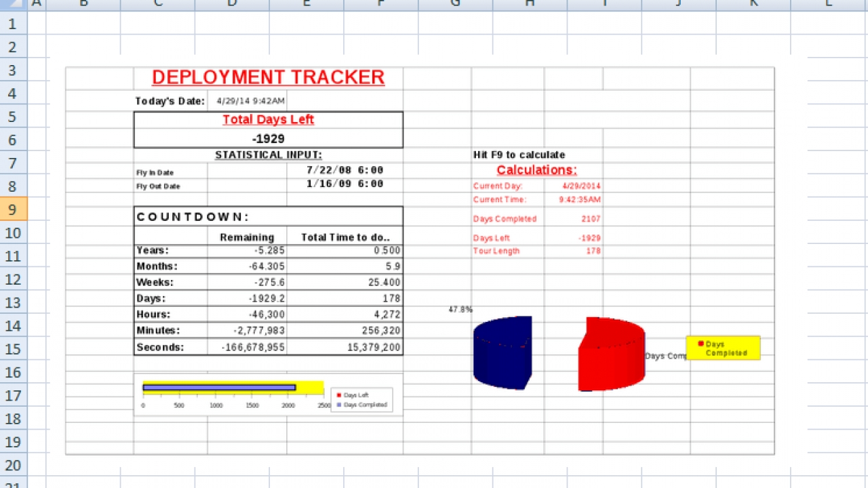The width and height of the screenshot is (868, 488).
Task: Click the DEPLOYMENT TRACKER title
Action: (268, 77)
